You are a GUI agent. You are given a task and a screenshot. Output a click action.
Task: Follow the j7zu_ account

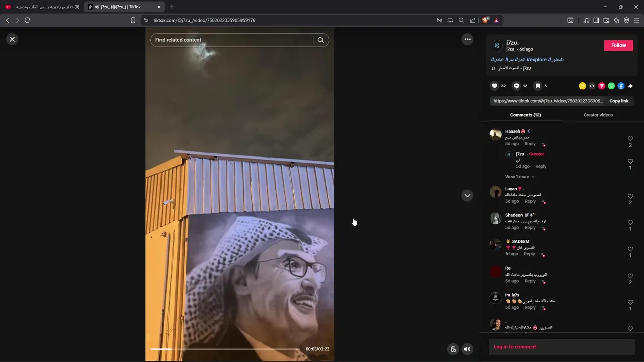[618, 45]
